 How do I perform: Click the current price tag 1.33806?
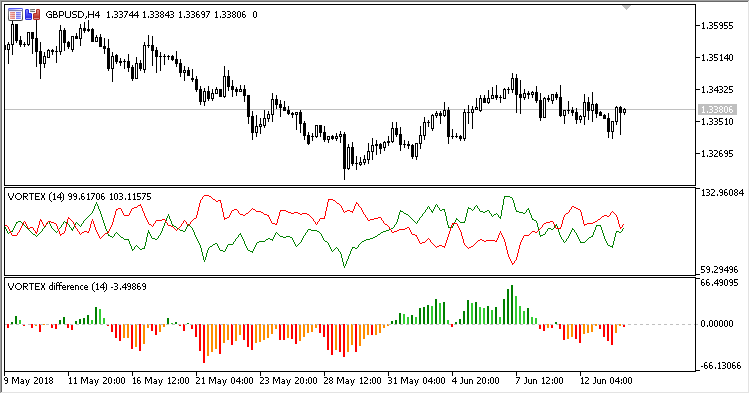717,110
